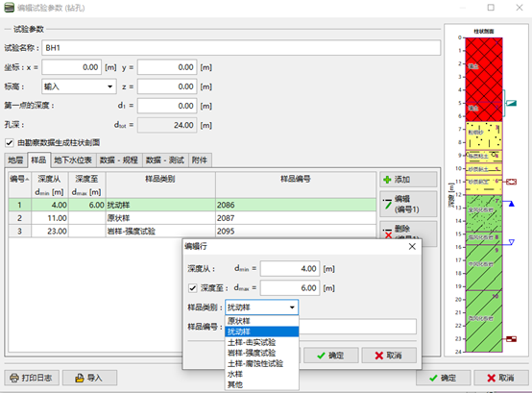
Task: Choose 其他 option
Action: pos(262,384)
